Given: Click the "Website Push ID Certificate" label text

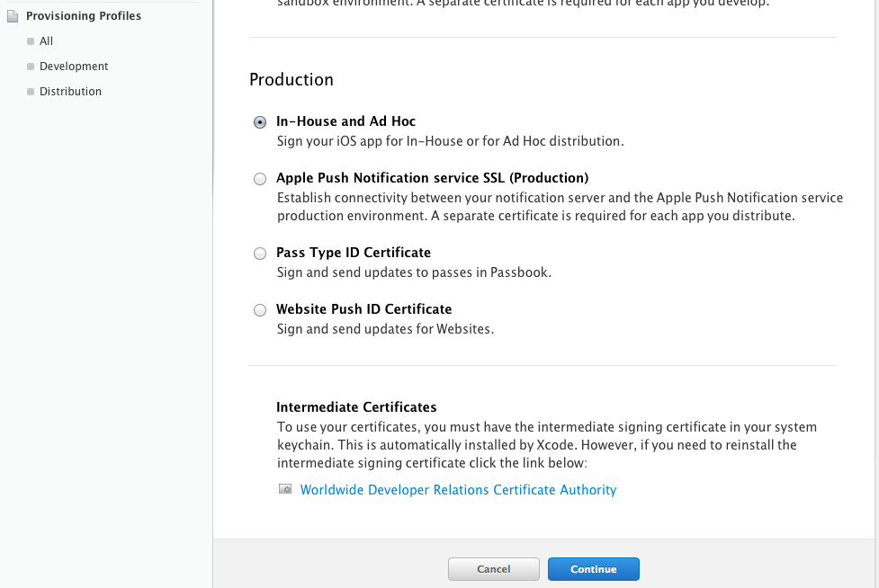Looking at the screenshot, I should click(363, 309).
